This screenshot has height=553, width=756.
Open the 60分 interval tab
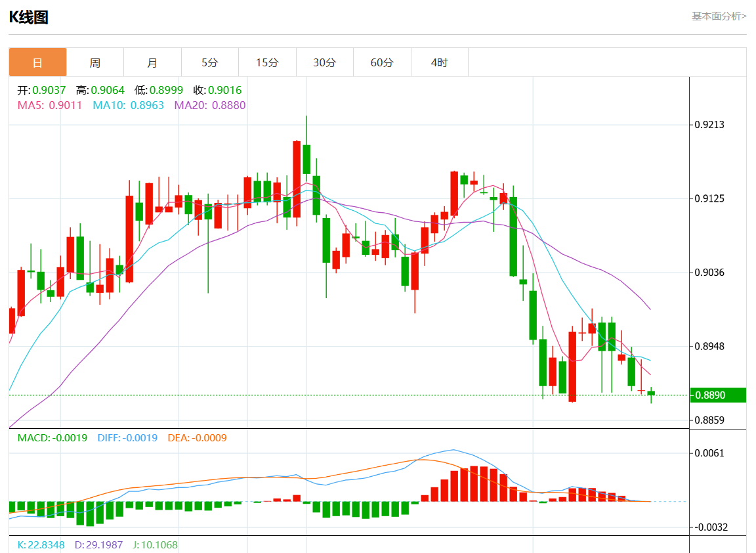click(382, 62)
